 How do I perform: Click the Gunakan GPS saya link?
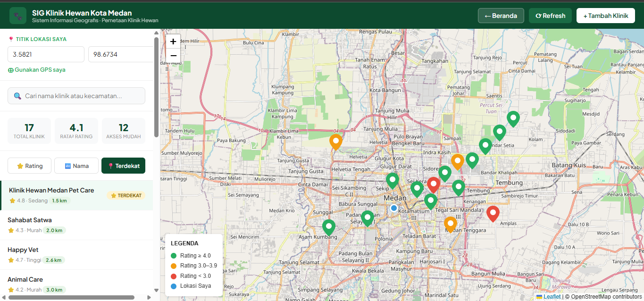37,70
